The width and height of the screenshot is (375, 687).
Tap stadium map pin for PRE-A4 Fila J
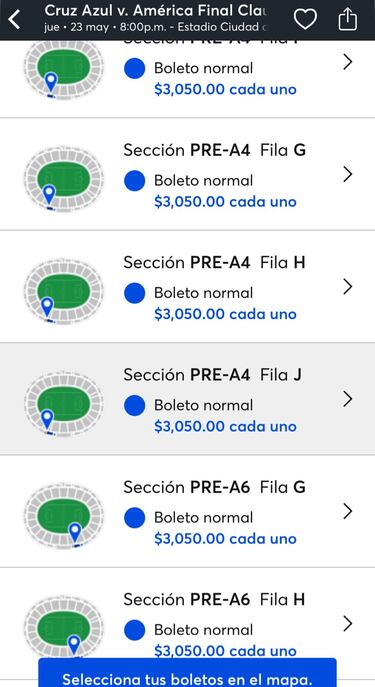(47, 419)
